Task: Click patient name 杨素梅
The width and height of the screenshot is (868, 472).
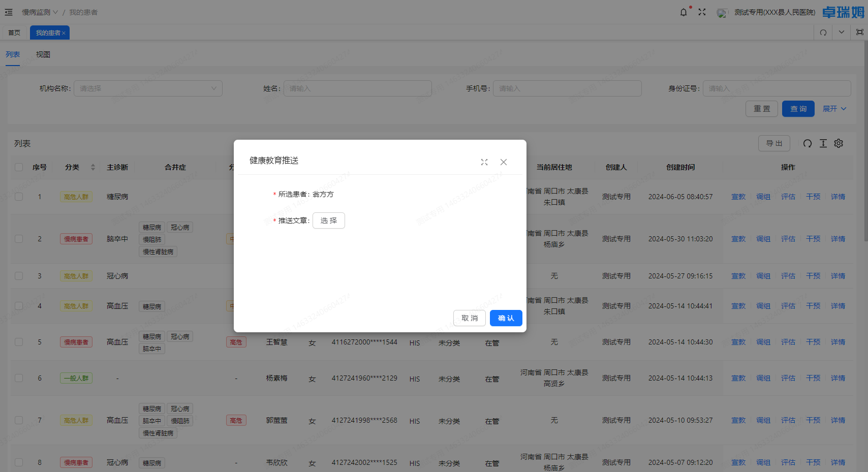Action: [x=277, y=378]
